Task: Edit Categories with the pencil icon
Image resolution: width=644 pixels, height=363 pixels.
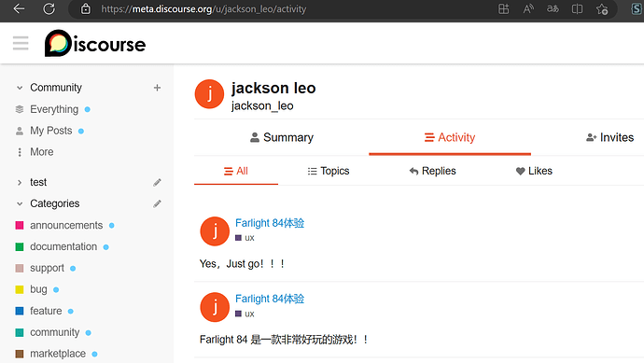Action: pyautogui.click(x=157, y=203)
